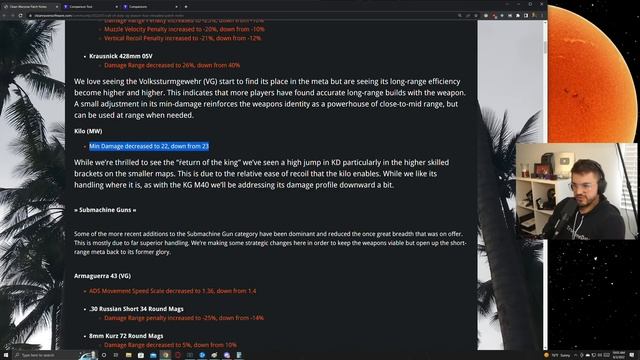Open Cortana circle on the taskbar
This screenshot has width=640, height=360.
pyautogui.click(x=104, y=355)
